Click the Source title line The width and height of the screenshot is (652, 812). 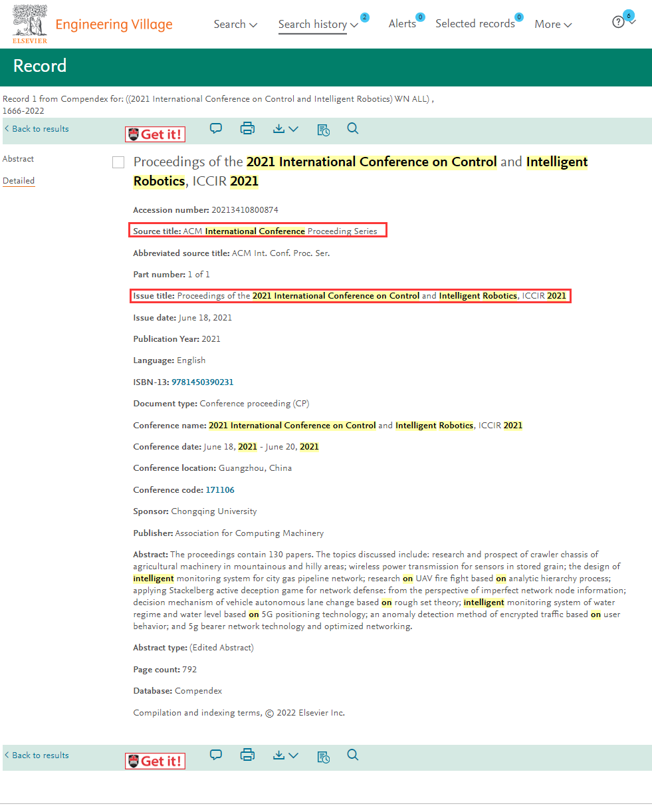tap(255, 231)
